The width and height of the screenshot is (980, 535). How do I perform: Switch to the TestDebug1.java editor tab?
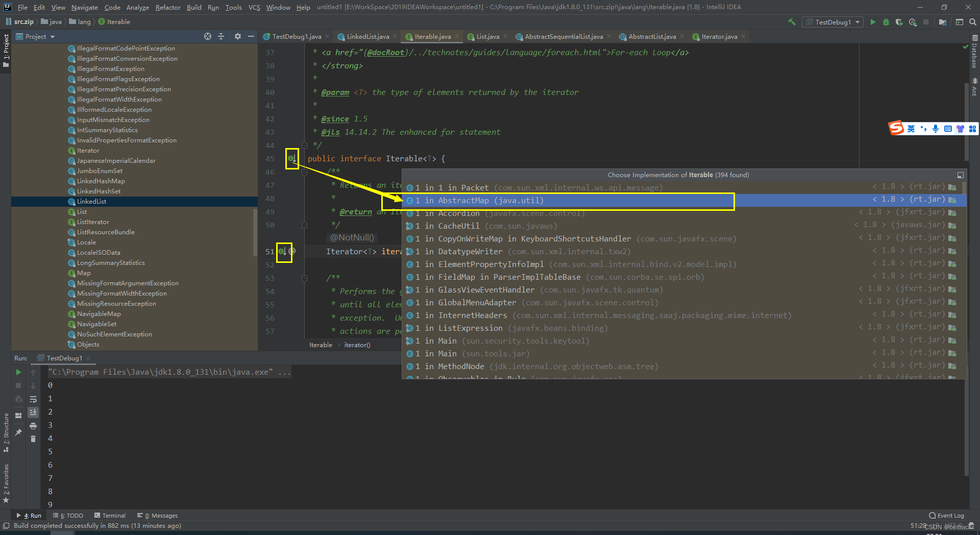tap(297, 37)
